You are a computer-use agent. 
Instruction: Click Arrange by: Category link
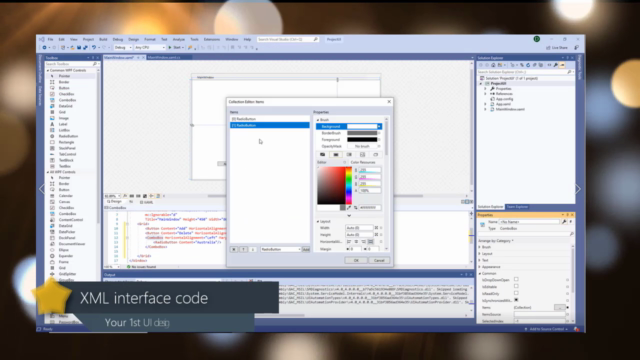coord(496,241)
